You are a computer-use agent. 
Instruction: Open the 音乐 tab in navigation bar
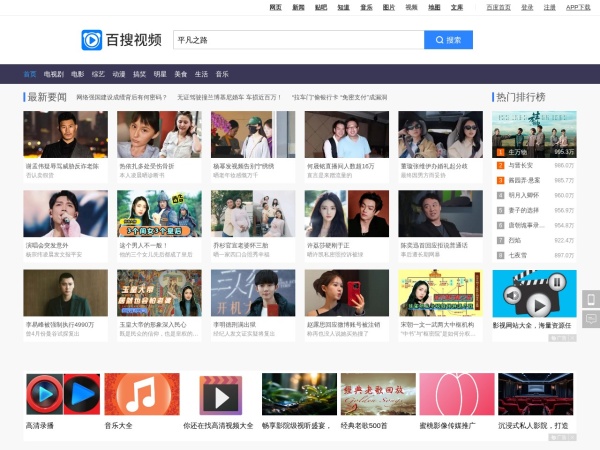tap(222, 74)
